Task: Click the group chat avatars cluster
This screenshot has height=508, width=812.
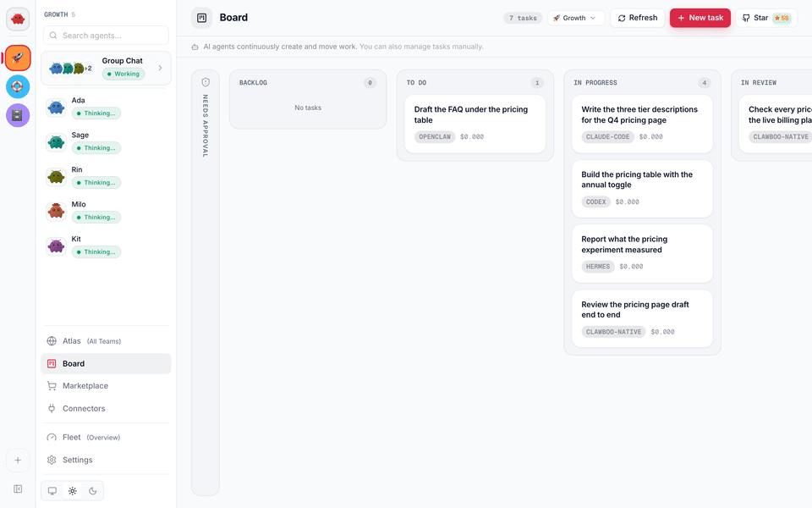Action: tap(70, 68)
